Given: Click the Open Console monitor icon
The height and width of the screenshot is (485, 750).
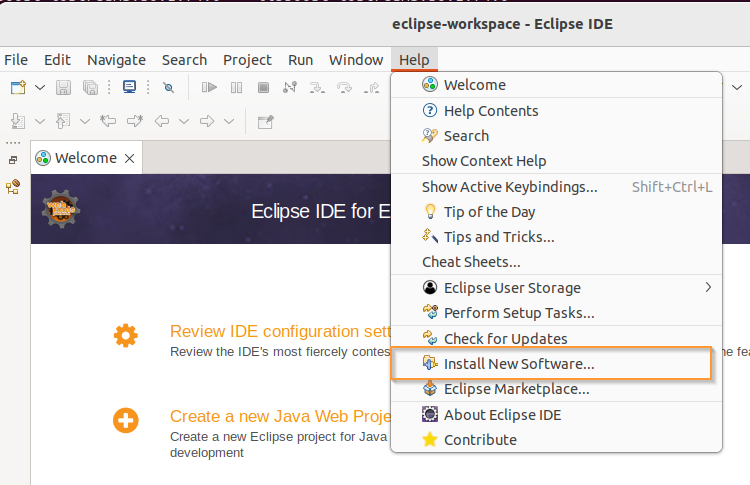Looking at the screenshot, I should pos(129,87).
